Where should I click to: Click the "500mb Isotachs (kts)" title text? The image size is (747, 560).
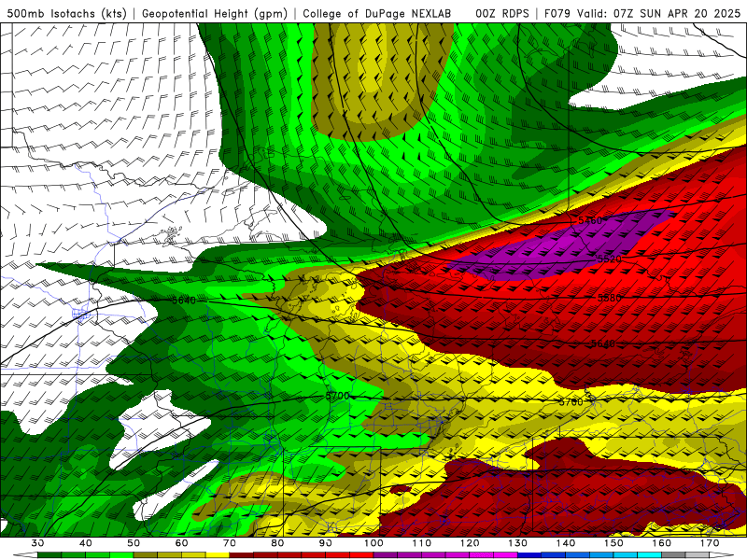click(x=66, y=13)
